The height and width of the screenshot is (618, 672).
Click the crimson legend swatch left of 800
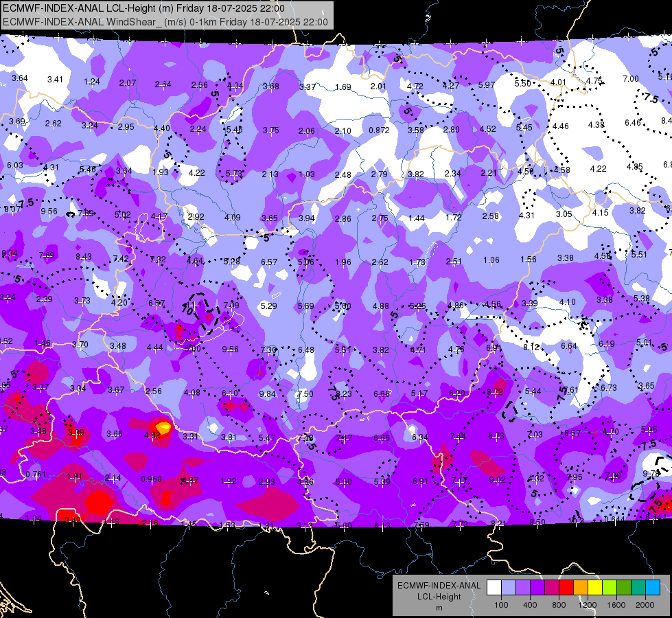(552, 588)
